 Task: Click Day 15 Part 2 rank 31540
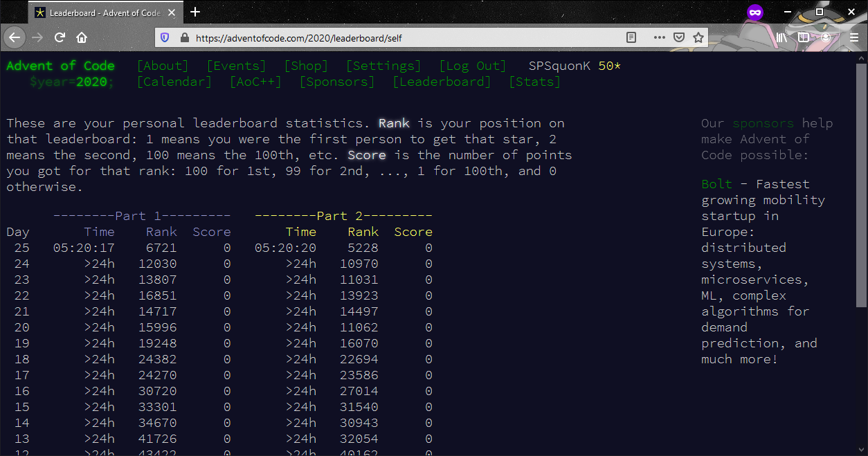pyautogui.click(x=359, y=407)
